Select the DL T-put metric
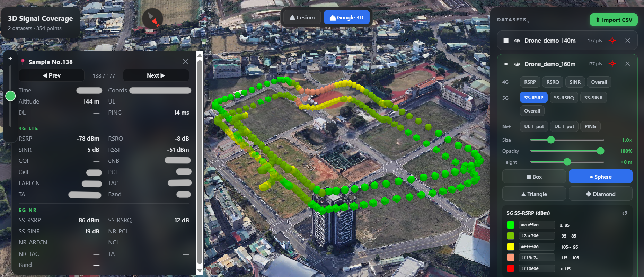 [564, 126]
